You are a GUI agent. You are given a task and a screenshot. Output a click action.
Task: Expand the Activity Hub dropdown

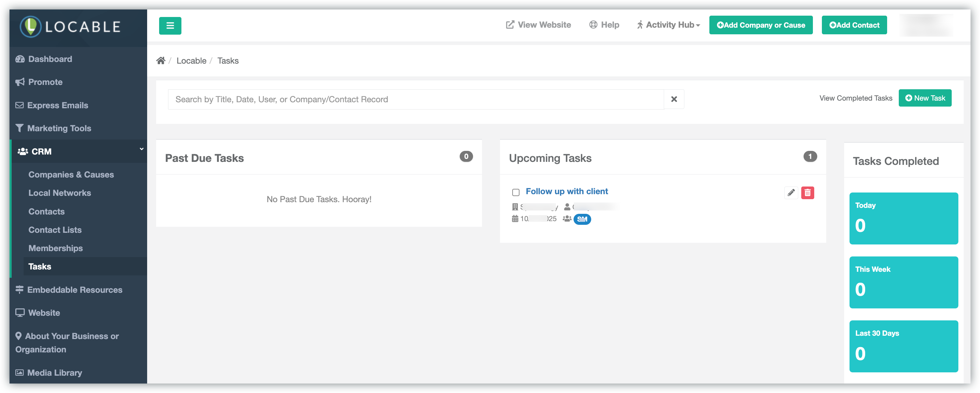click(x=668, y=25)
